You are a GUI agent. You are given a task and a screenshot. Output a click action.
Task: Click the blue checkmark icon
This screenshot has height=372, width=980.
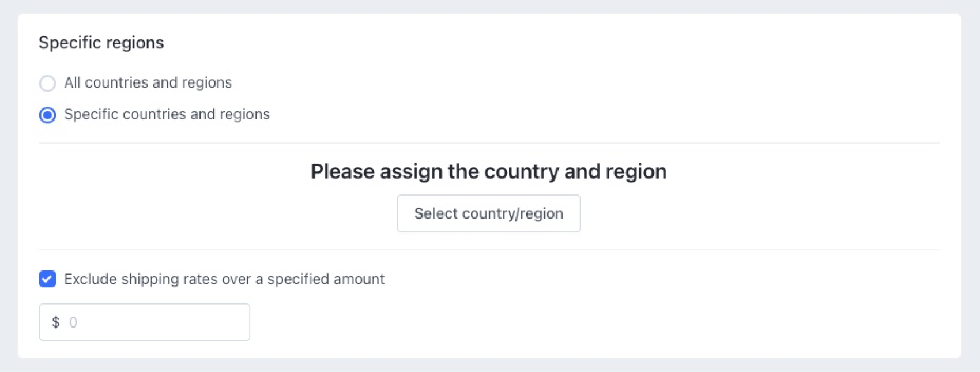pyautogui.click(x=47, y=279)
